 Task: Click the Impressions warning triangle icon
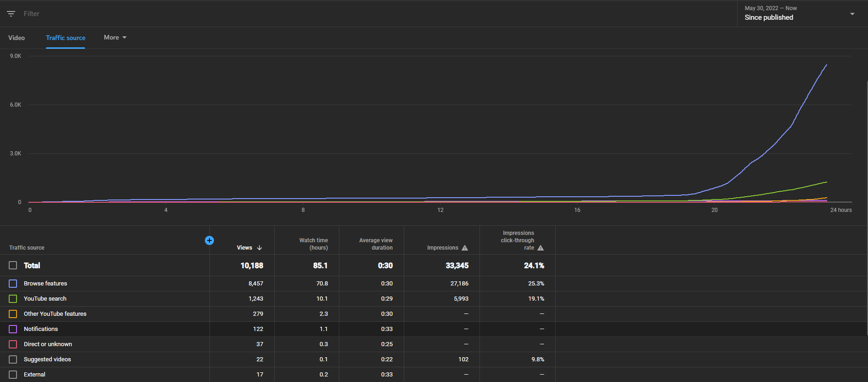465,248
